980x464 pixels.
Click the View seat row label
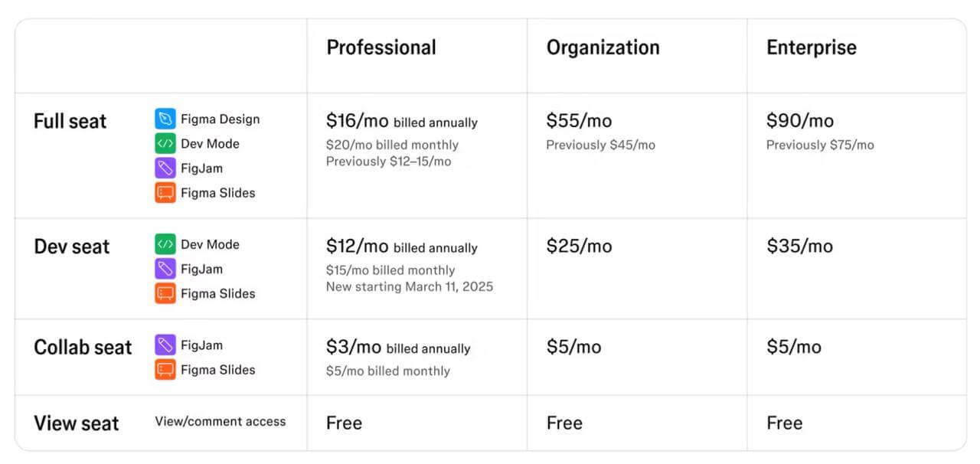tap(77, 423)
